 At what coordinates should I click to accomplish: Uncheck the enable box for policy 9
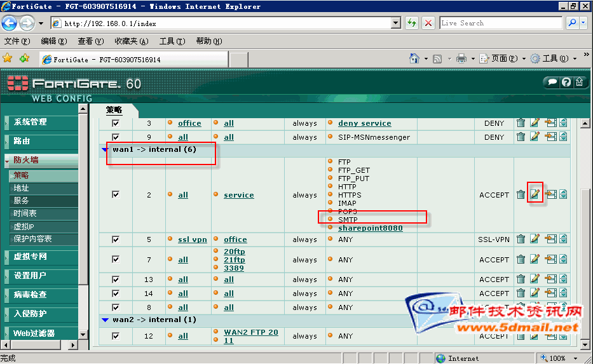[116, 137]
